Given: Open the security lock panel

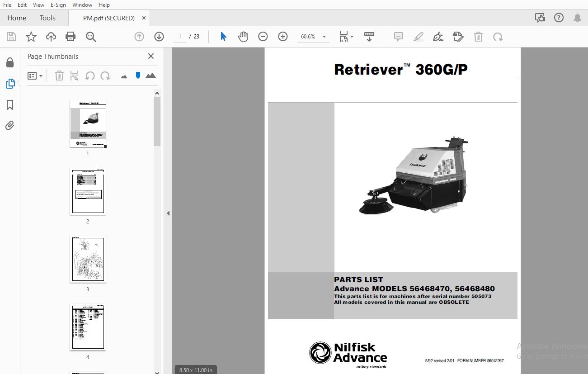Looking at the screenshot, I should 10,62.
